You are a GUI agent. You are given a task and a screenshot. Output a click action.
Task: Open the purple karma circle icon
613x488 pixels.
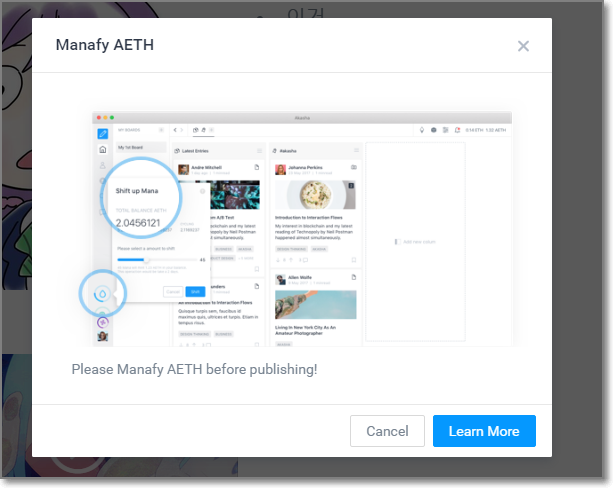[x=103, y=322]
